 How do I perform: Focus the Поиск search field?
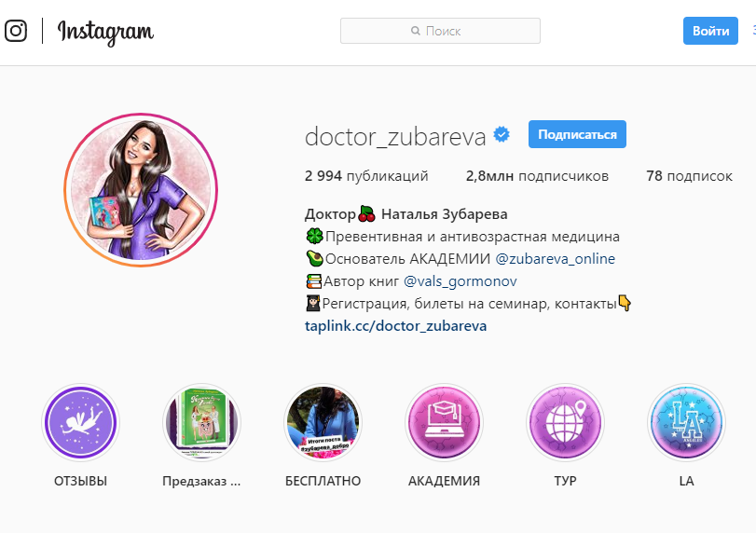440,31
